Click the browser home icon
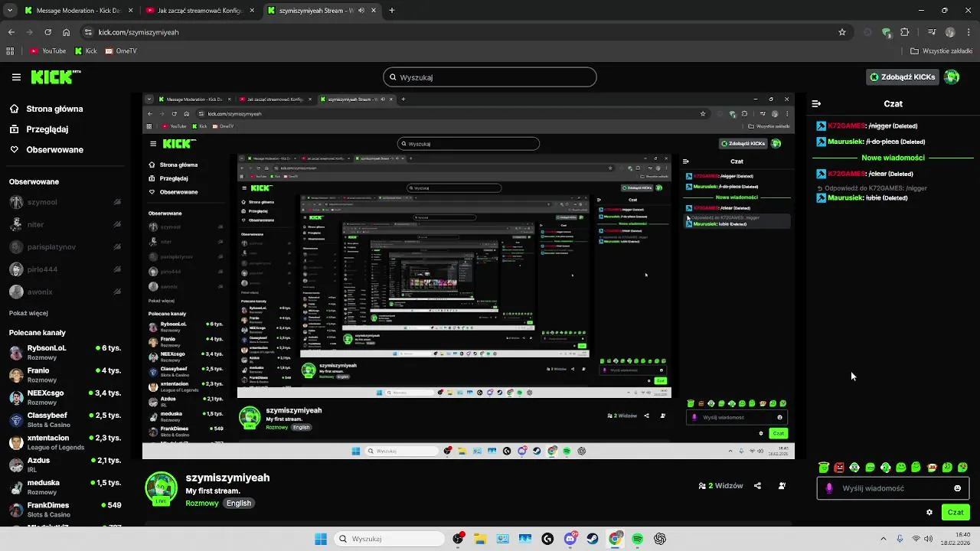The image size is (980, 551). pyautogui.click(x=67, y=32)
